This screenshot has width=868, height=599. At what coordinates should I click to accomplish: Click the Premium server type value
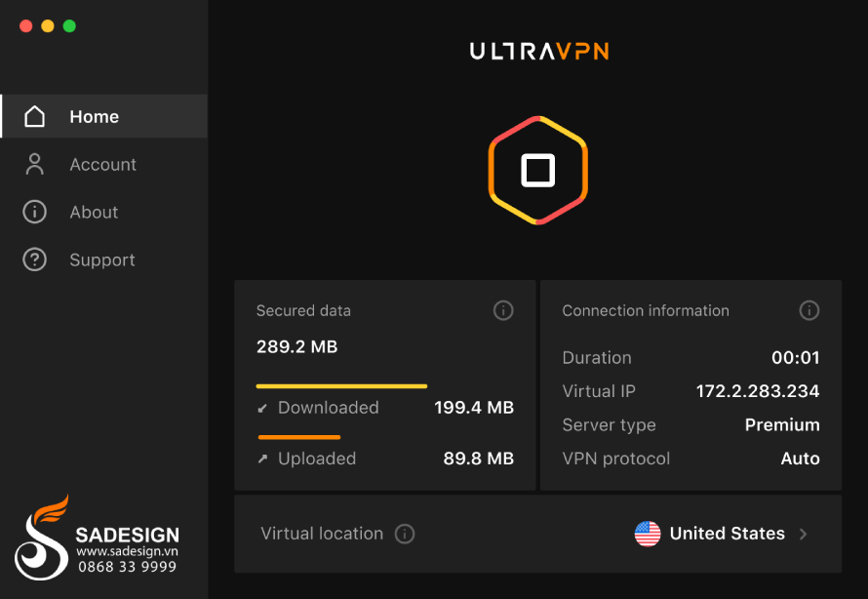[782, 425]
